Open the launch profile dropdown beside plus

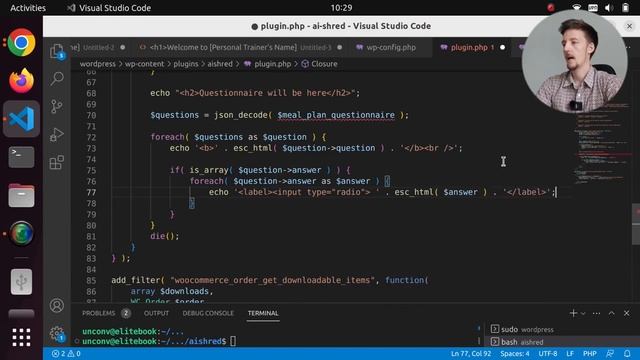point(583,313)
